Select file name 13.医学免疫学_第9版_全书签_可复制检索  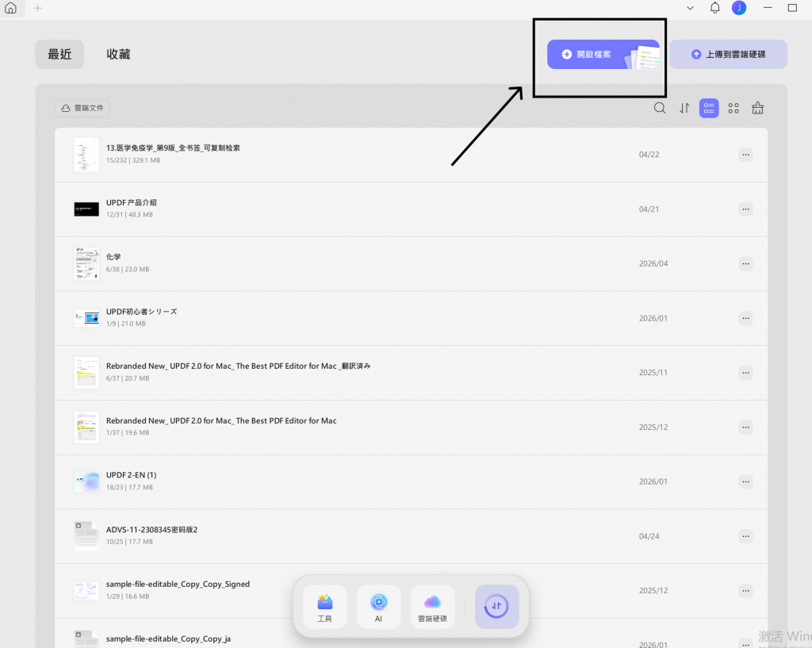coord(173,148)
